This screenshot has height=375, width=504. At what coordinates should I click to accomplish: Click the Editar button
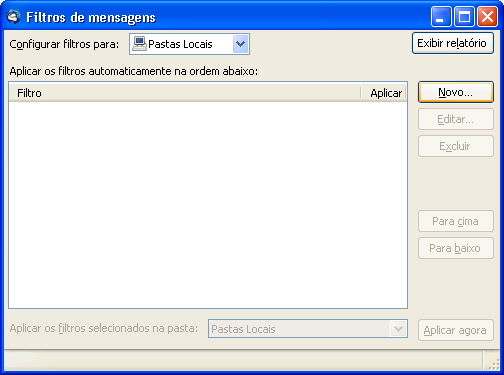pos(456,119)
